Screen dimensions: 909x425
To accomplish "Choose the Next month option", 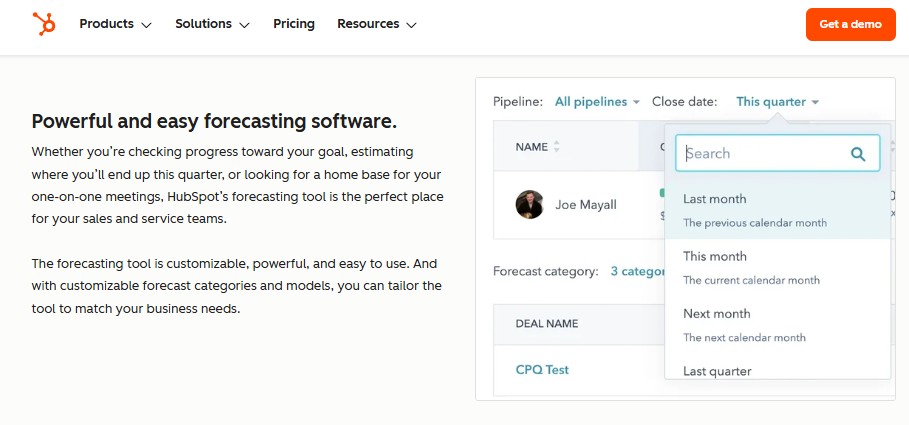I will click(777, 325).
